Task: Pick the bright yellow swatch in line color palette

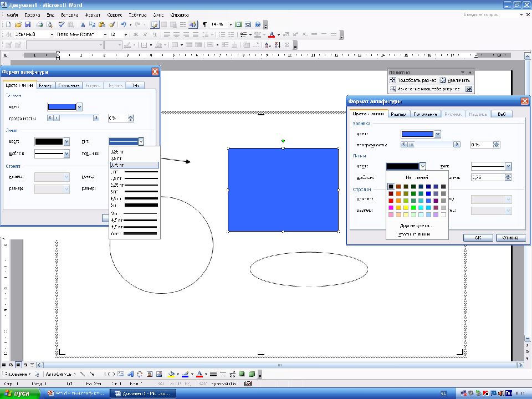Action: pos(406,208)
